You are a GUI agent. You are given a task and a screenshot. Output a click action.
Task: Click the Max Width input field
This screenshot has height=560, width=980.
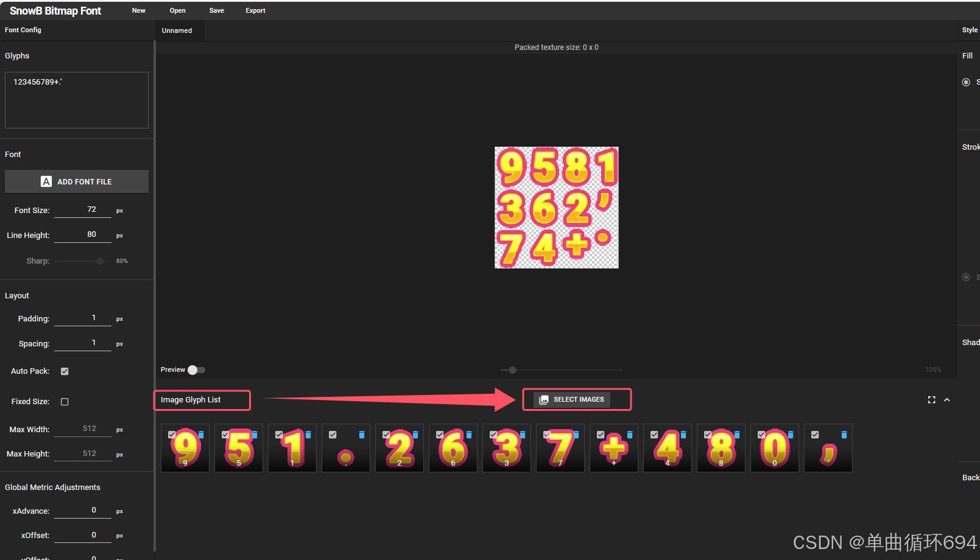pyautogui.click(x=83, y=429)
